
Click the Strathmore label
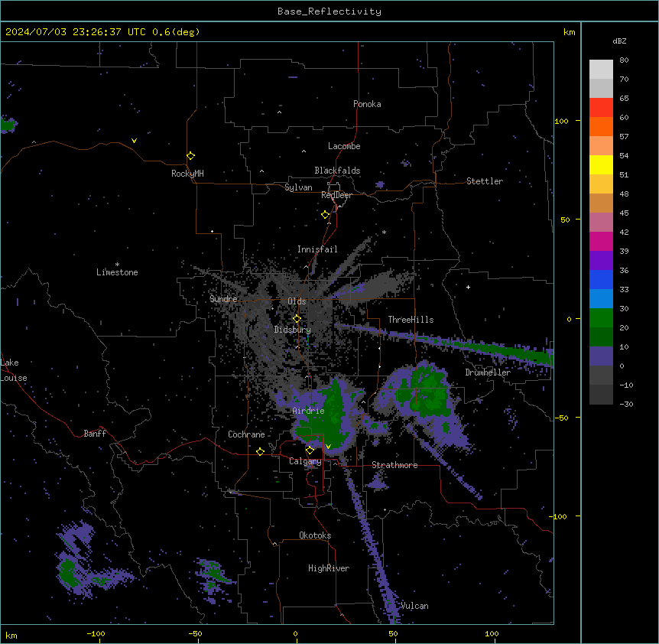[x=394, y=465]
